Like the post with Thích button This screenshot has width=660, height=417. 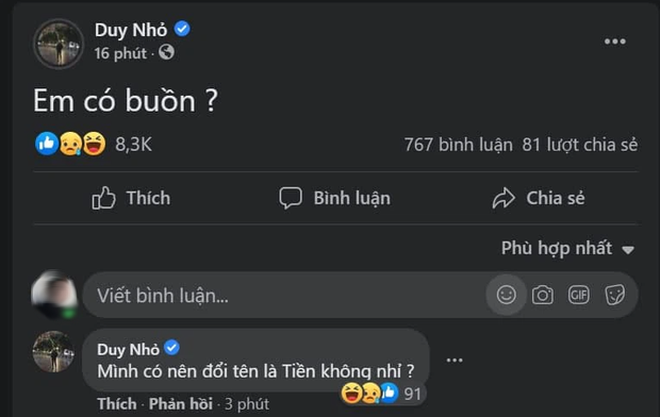131,198
